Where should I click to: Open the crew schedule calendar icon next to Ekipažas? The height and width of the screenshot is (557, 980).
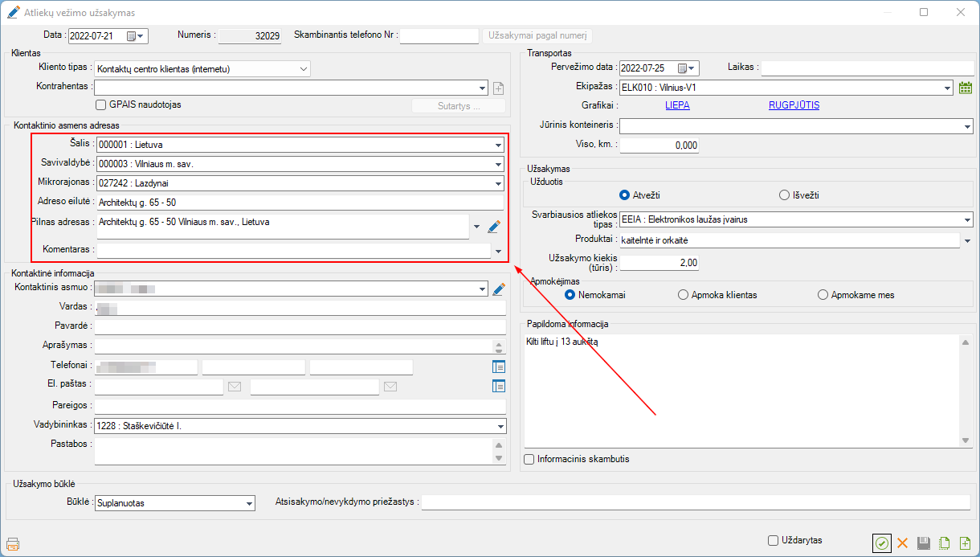[966, 88]
